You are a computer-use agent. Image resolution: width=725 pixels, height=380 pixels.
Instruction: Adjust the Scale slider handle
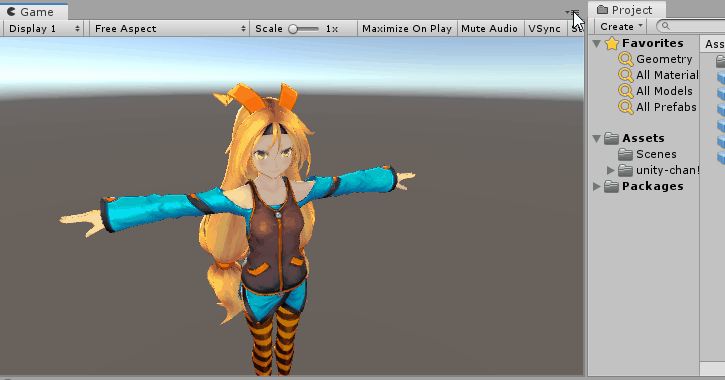[x=293, y=29]
